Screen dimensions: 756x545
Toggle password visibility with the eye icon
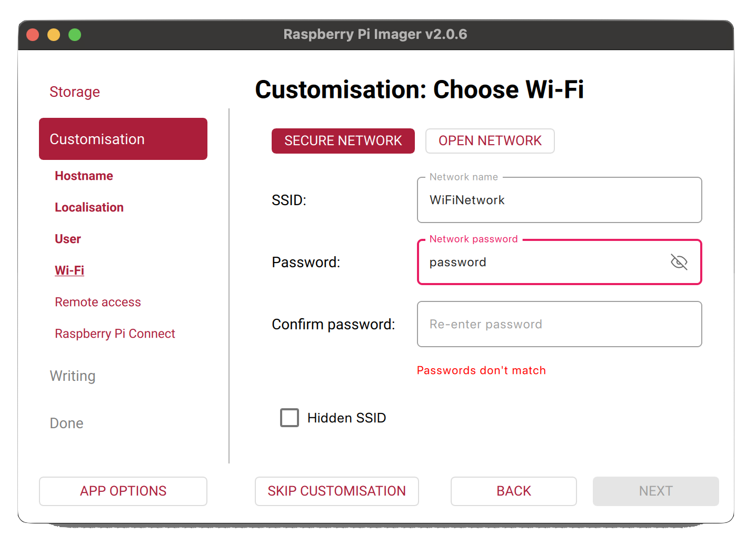click(x=679, y=261)
